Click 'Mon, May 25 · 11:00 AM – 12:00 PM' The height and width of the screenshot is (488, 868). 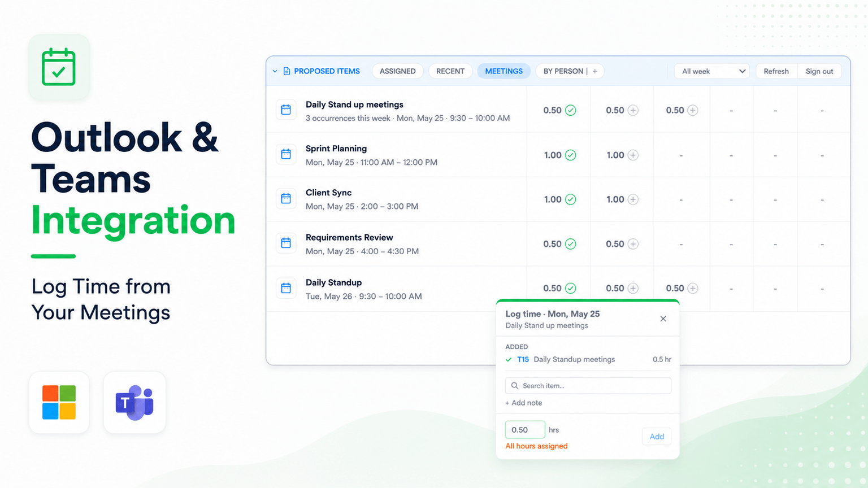(371, 162)
